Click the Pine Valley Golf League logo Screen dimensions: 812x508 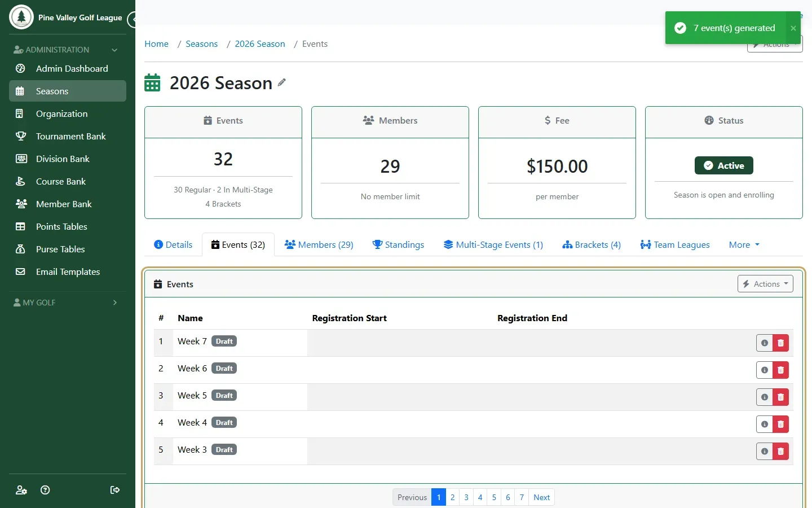(21, 17)
